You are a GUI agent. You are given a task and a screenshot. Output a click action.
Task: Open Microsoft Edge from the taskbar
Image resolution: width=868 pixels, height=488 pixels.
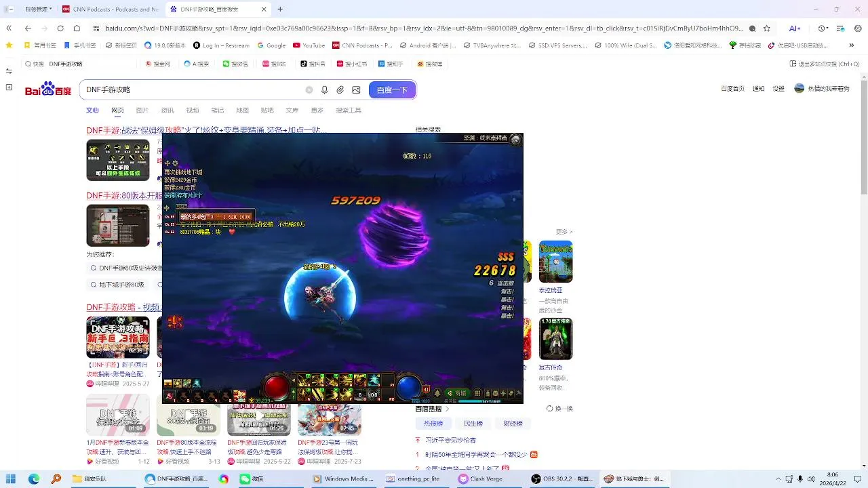point(35,479)
